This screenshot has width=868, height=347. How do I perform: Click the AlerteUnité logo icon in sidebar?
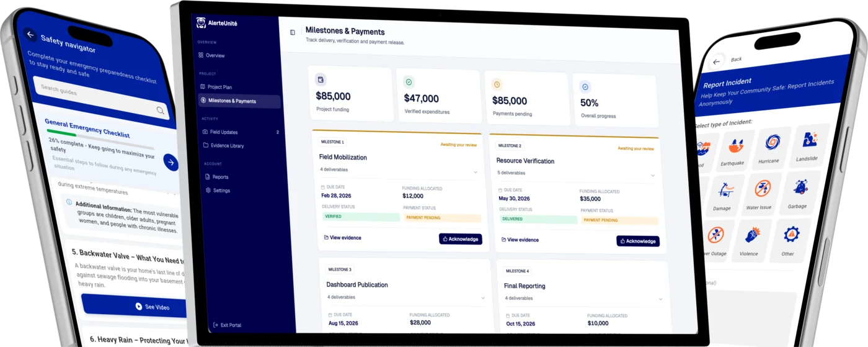pos(201,23)
